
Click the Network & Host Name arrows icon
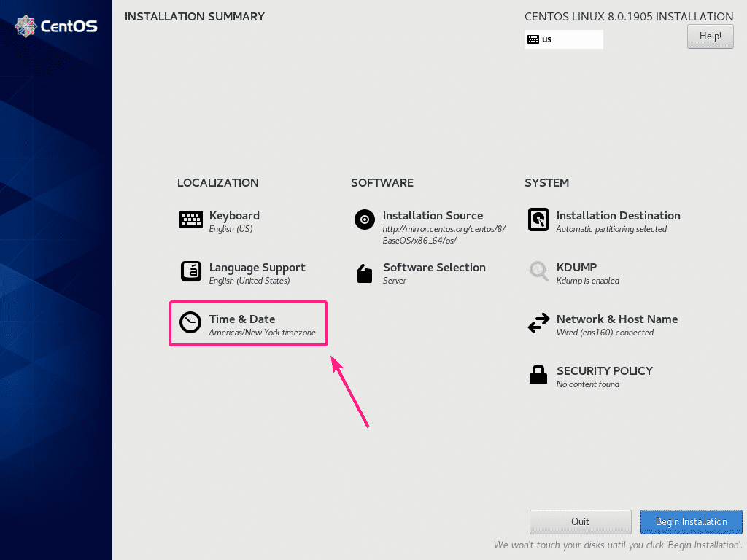click(x=539, y=323)
